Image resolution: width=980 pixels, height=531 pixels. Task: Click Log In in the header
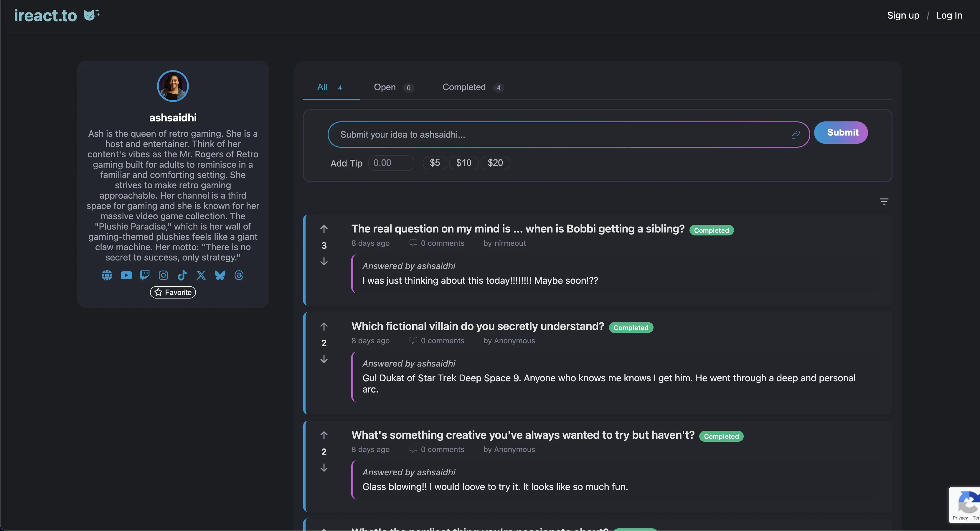(x=949, y=15)
